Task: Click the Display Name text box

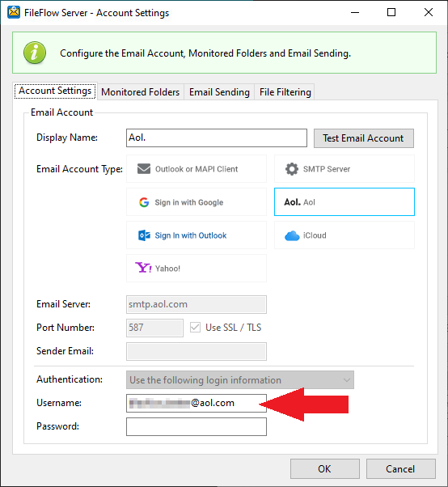Action: pyautogui.click(x=217, y=138)
